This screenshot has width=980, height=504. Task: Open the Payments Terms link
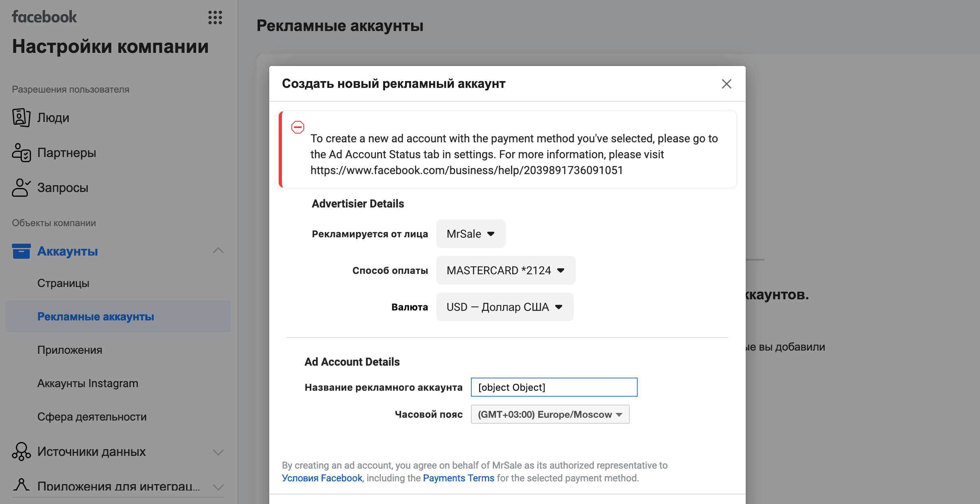tap(459, 478)
